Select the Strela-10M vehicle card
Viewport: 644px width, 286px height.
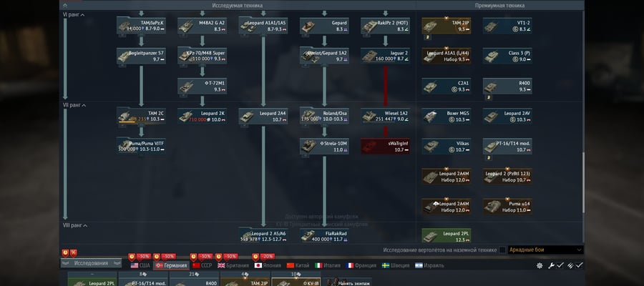[324, 146]
